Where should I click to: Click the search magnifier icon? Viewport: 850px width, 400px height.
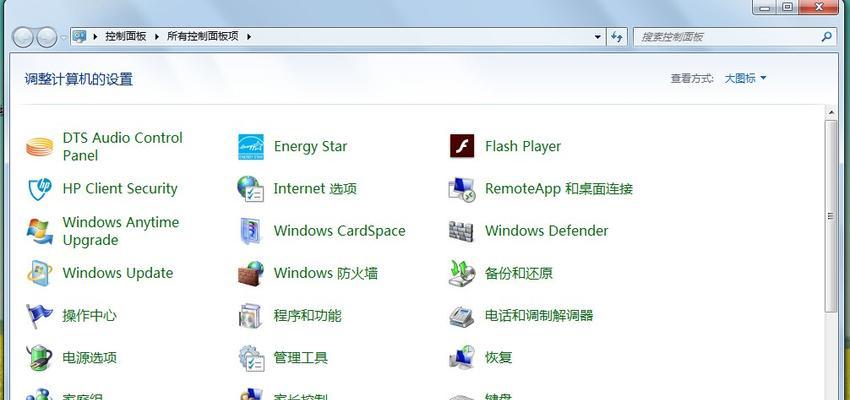pyautogui.click(x=826, y=37)
